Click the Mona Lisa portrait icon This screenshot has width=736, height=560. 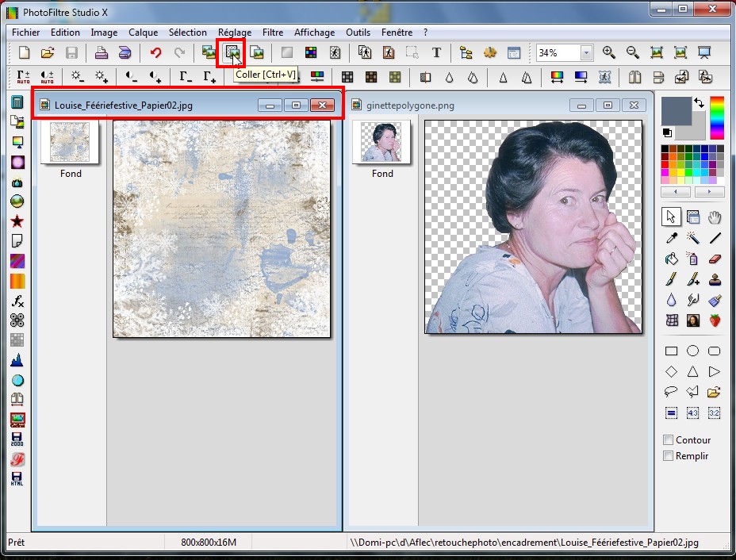pos(693,320)
